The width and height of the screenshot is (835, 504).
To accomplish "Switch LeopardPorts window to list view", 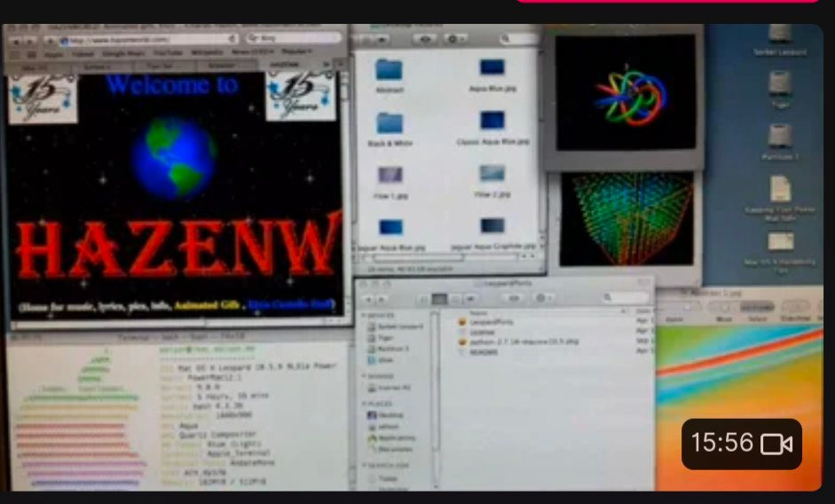I will (x=439, y=299).
